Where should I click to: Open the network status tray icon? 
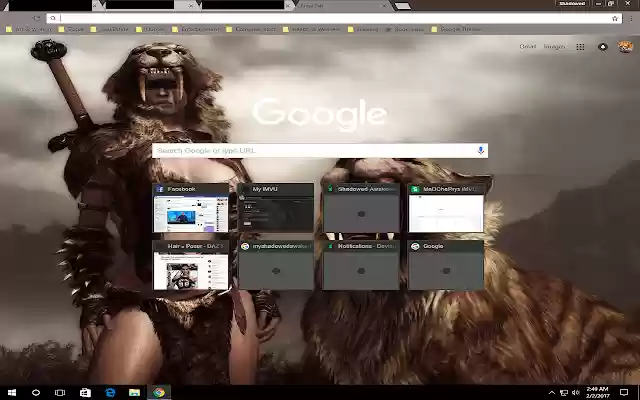(x=564, y=393)
